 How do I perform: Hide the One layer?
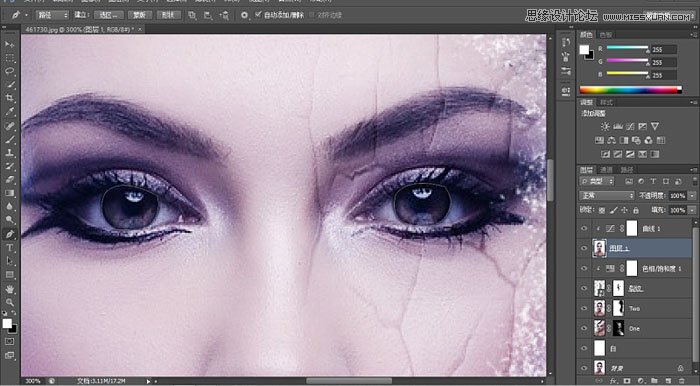tap(584, 328)
